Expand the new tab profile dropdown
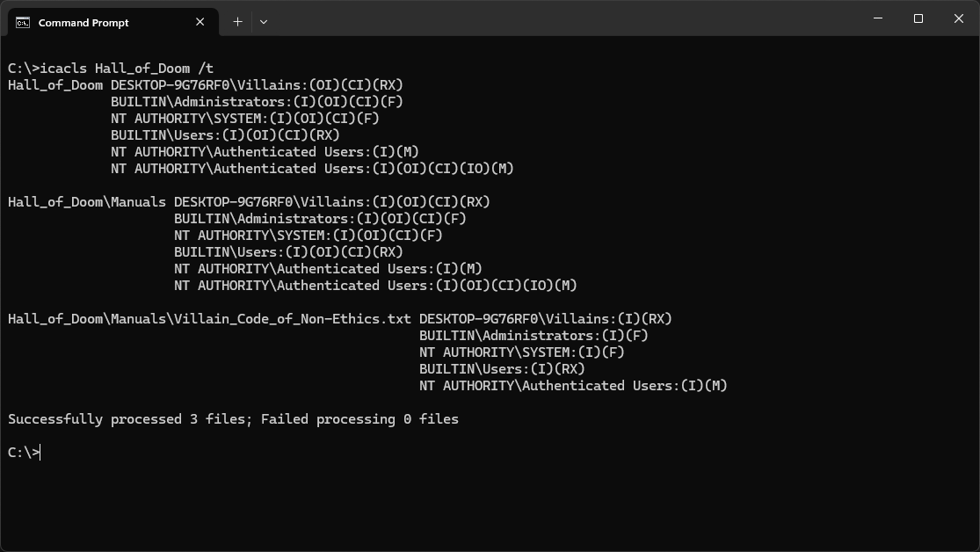The width and height of the screenshot is (980, 552). [x=263, y=22]
